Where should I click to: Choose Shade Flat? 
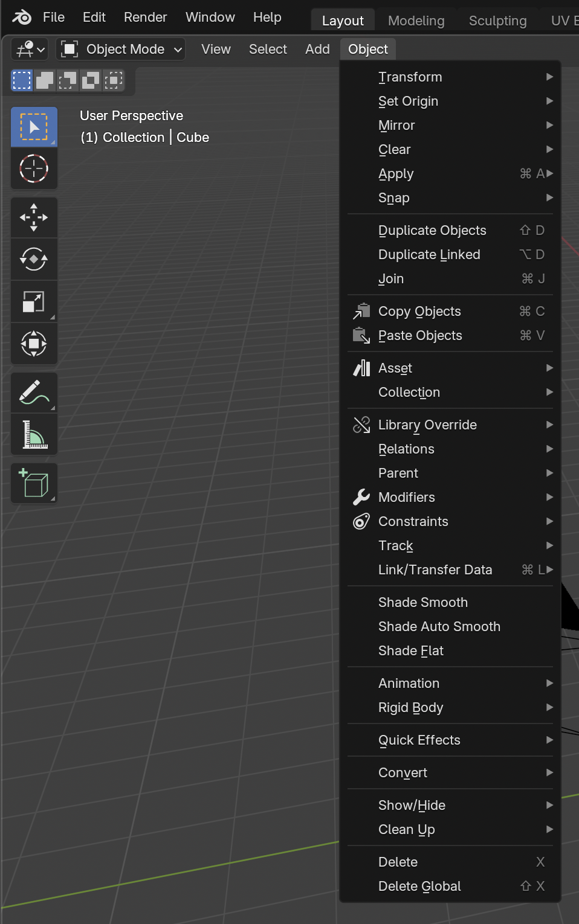450,650
